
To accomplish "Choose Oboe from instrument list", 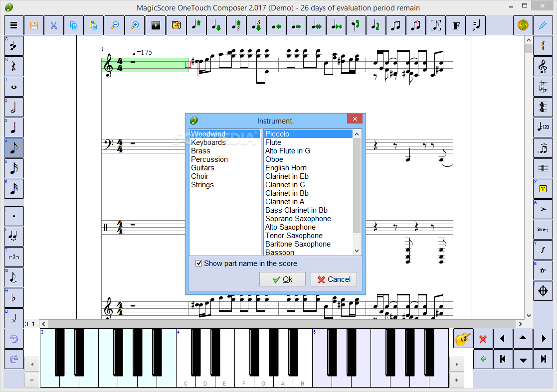I will click(x=308, y=159).
